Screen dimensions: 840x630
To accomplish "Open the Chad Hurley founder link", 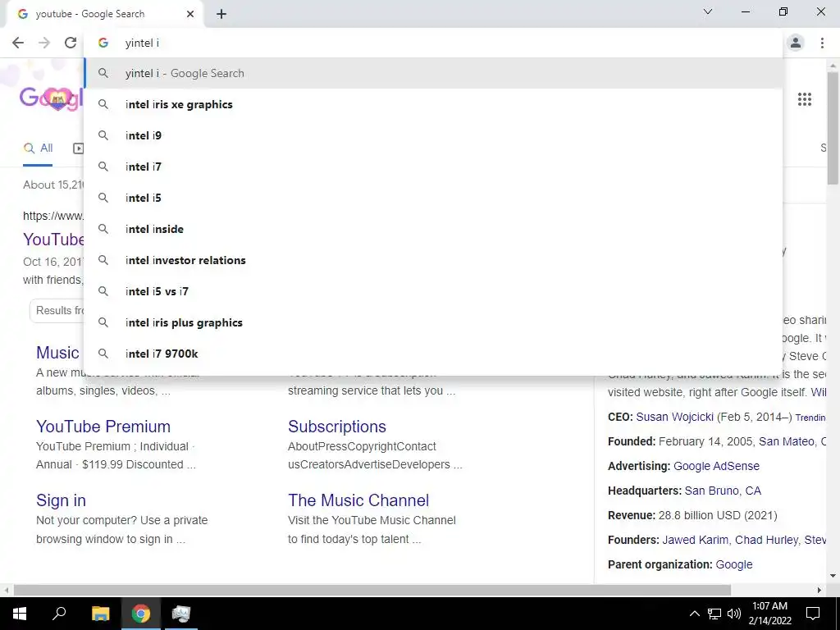I will click(x=766, y=540).
